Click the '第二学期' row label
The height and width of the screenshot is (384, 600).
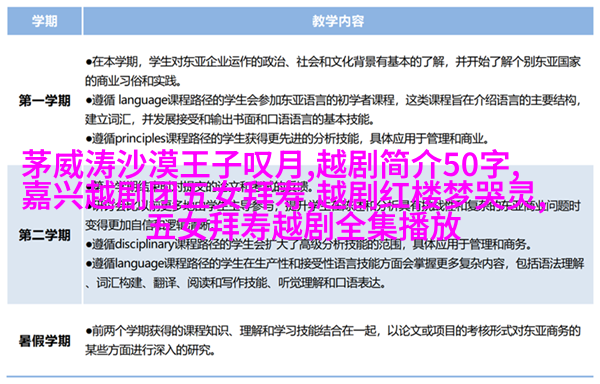coord(44,235)
